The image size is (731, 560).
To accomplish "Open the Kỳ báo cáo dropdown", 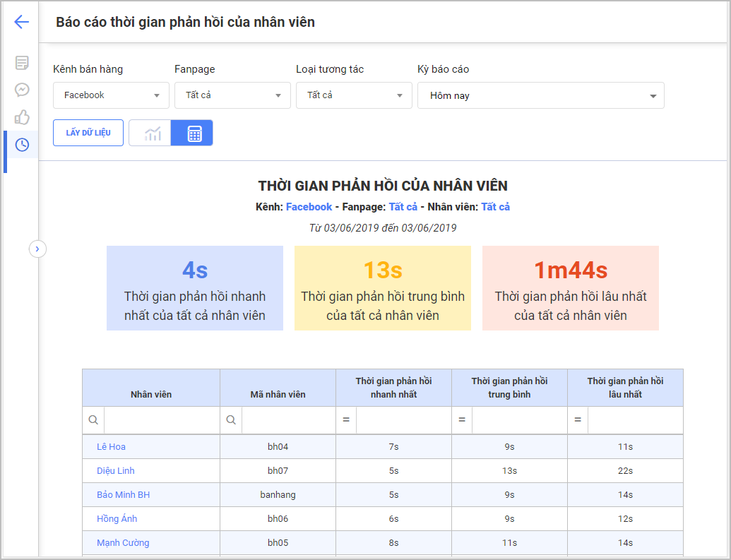I will pos(540,95).
